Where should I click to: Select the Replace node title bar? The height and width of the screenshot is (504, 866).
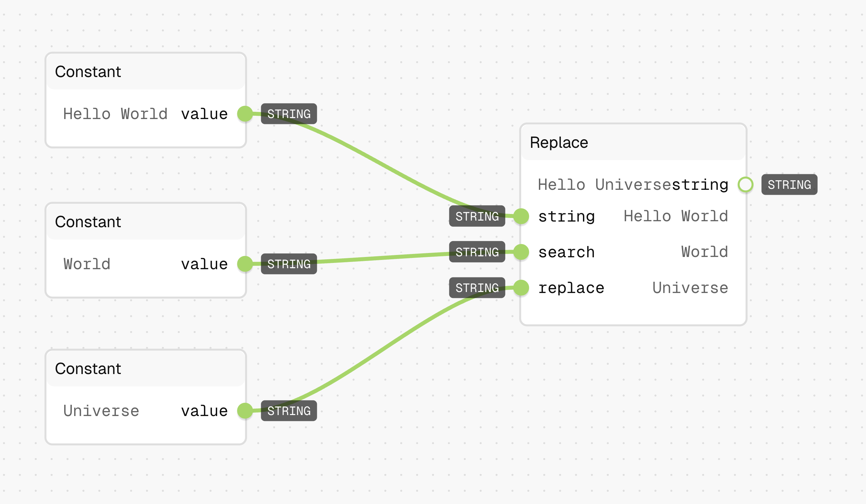pos(633,142)
